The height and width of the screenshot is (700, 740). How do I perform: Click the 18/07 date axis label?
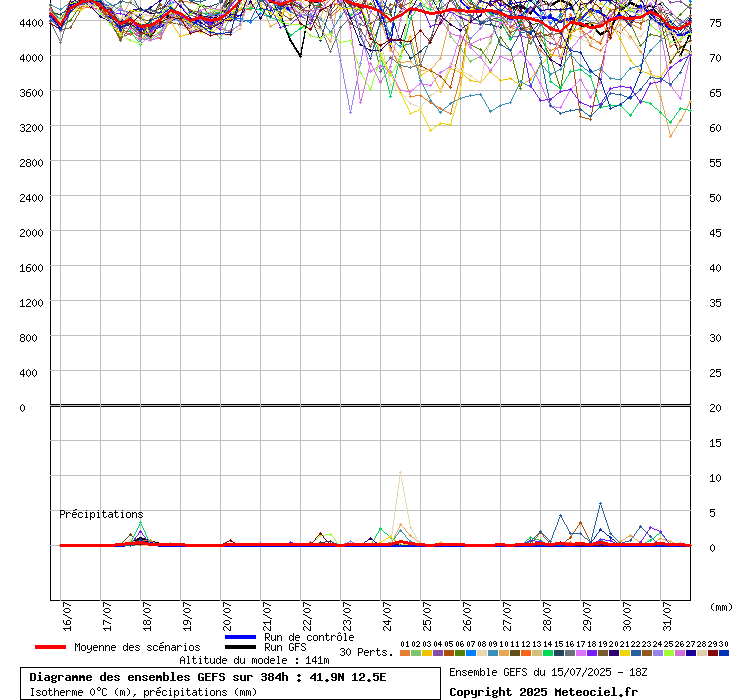147,616
